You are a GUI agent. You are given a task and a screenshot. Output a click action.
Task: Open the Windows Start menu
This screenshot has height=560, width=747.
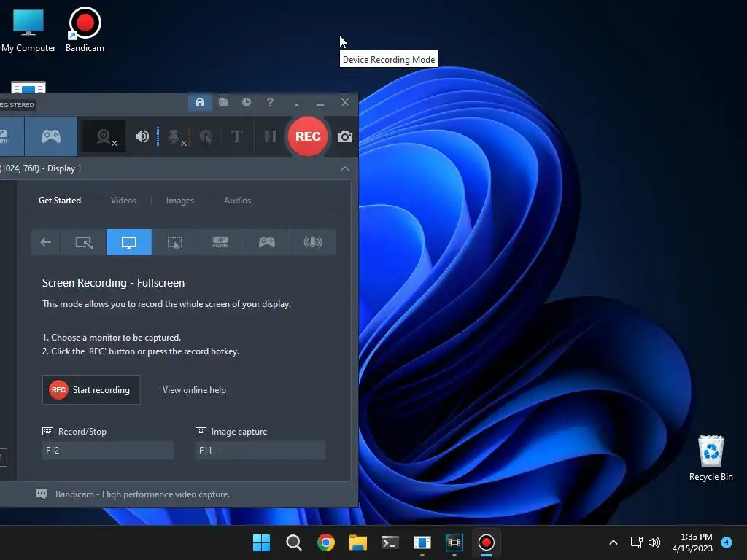point(261,542)
